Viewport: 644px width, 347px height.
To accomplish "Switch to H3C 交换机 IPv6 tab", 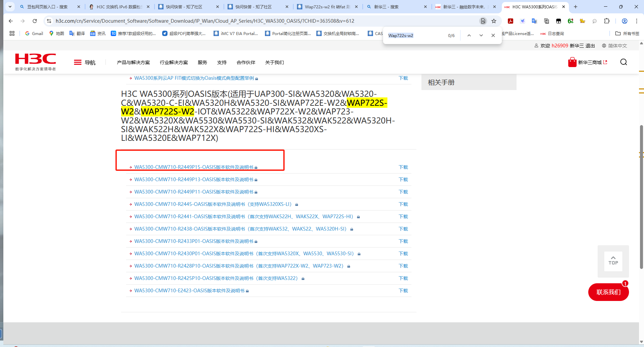I will tap(119, 7).
